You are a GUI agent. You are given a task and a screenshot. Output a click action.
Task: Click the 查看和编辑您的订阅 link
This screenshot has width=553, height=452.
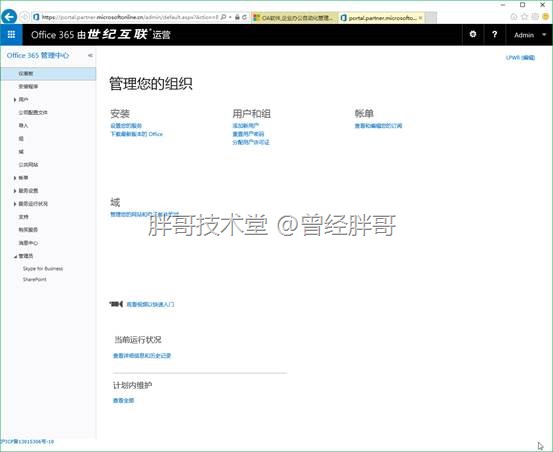click(378, 126)
